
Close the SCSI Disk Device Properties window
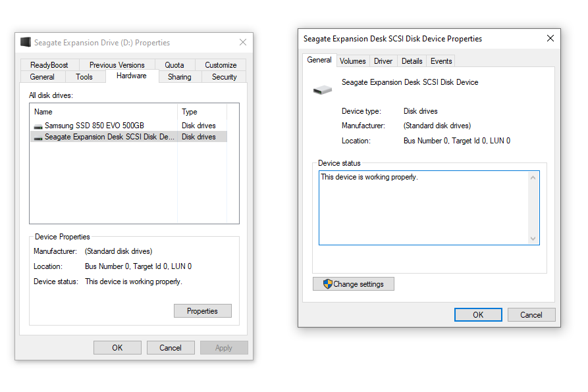pos(550,38)
